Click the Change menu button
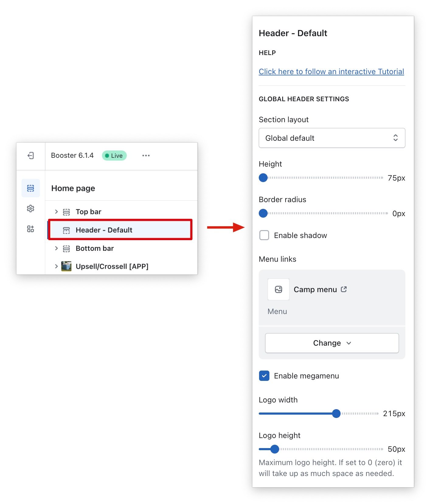Image resolution: width=433 pixels, height=504 pixels. coord(332,343)
